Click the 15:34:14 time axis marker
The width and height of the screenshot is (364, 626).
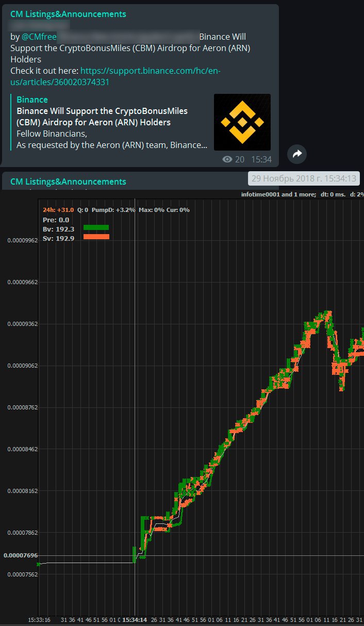[135, 619]
